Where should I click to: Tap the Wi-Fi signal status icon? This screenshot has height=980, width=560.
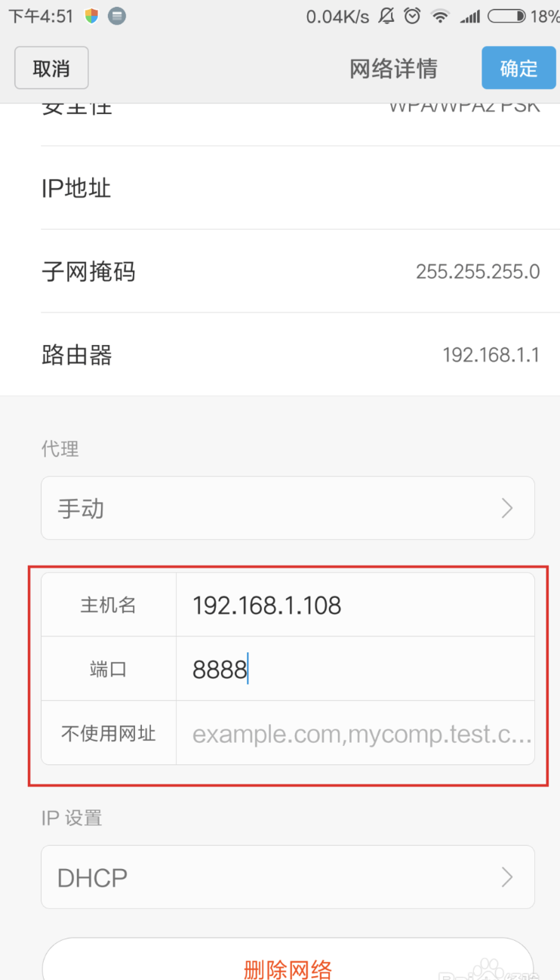point(440,16)
